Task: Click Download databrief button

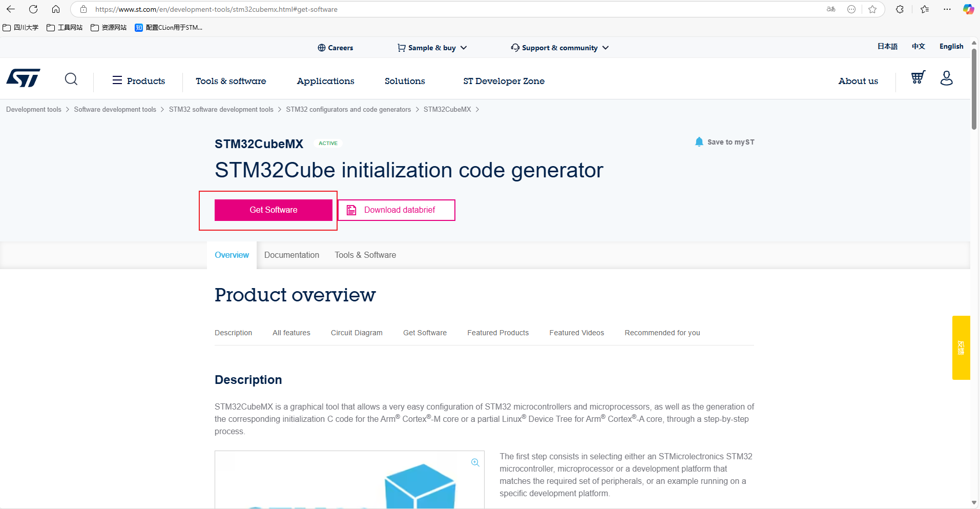Action: (x=397, y=210)
